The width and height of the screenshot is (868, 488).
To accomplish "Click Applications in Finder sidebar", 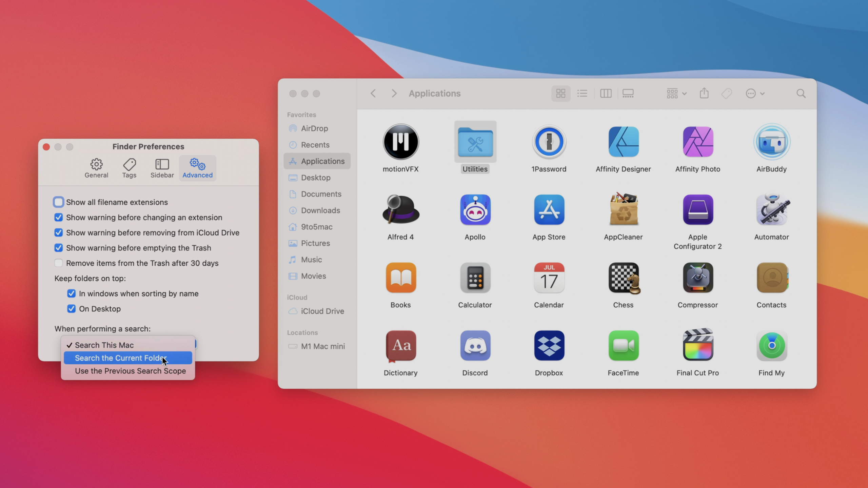I will 322,160.
